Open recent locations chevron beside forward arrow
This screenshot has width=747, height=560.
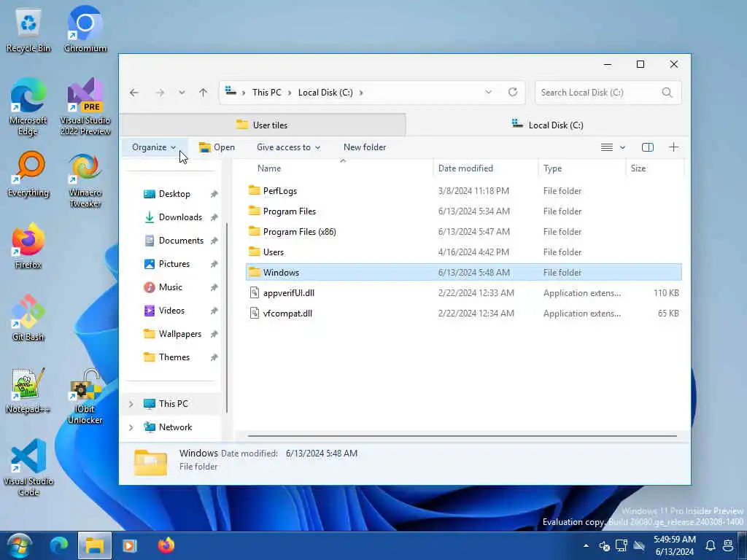[182, 93]
